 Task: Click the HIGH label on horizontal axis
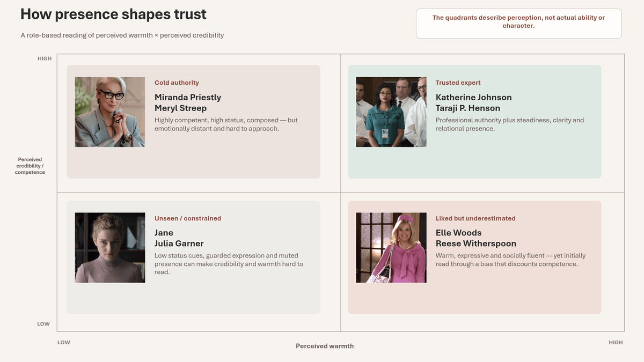pyautogui.click(x=616, y=342)
